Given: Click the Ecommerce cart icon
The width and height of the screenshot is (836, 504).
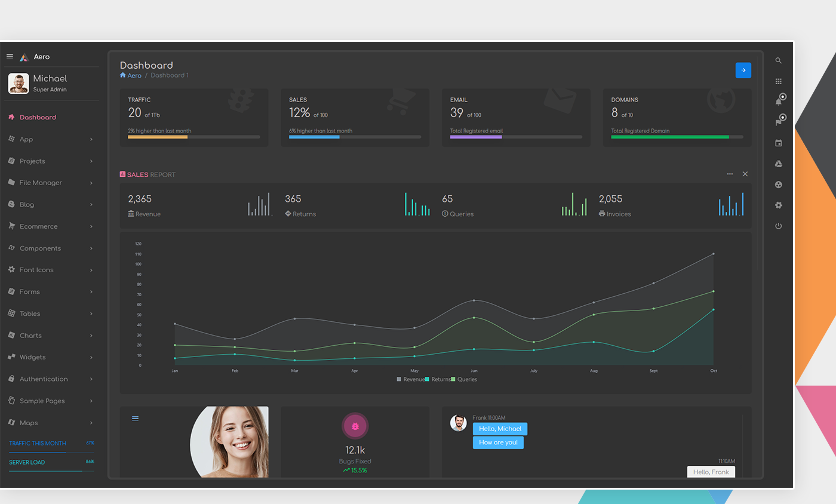Looking at the screenshot, I should pyautogui.click(x=11, y=226).
